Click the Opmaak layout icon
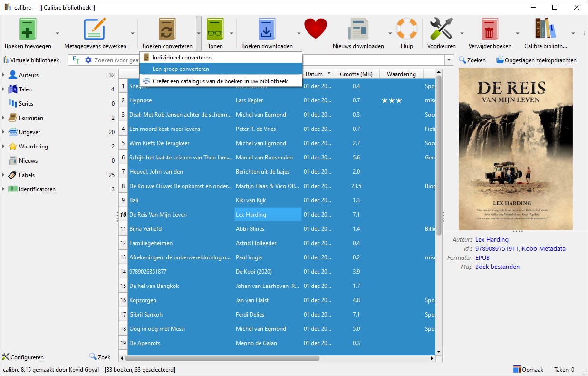 [x=517, y=369]
